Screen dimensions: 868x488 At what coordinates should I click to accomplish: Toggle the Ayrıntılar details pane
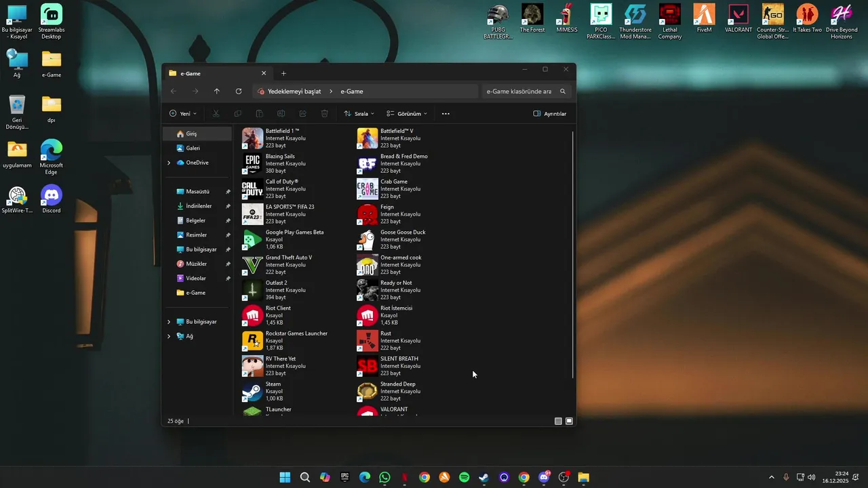point(549,114)
